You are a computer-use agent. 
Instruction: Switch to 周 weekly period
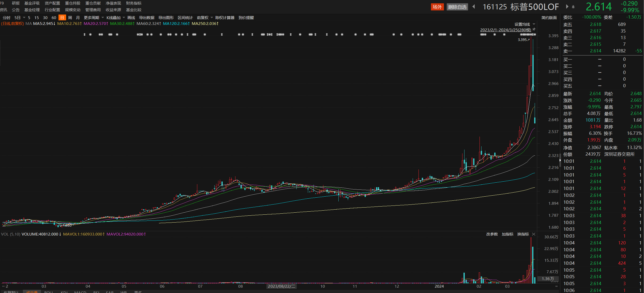coord(70,18)
